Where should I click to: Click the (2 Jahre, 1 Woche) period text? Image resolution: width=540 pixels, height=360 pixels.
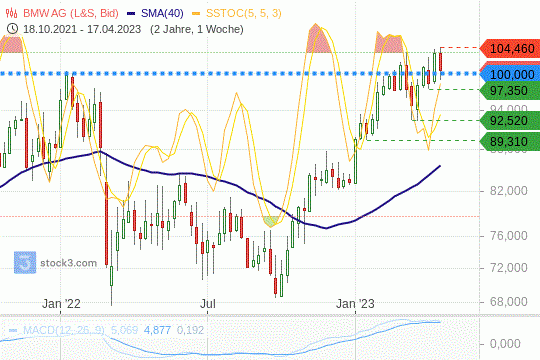tap(197, 29)
